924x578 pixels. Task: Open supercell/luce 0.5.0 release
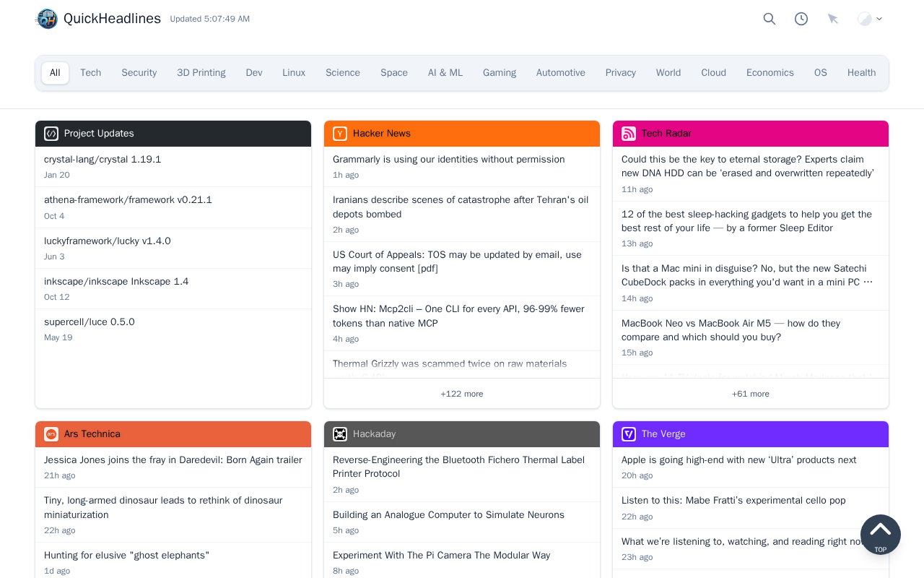tap(90, 322)
